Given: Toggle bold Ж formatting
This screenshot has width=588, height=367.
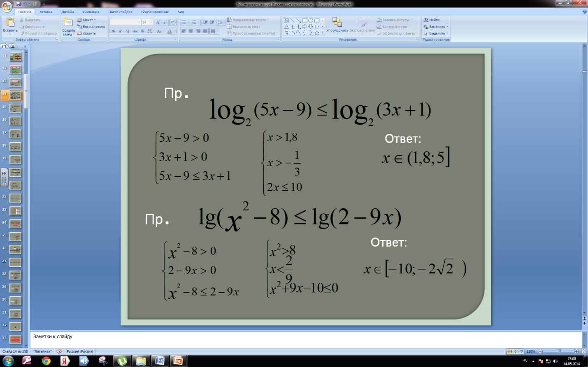Looking at the screenshot, I should [113, 31].
